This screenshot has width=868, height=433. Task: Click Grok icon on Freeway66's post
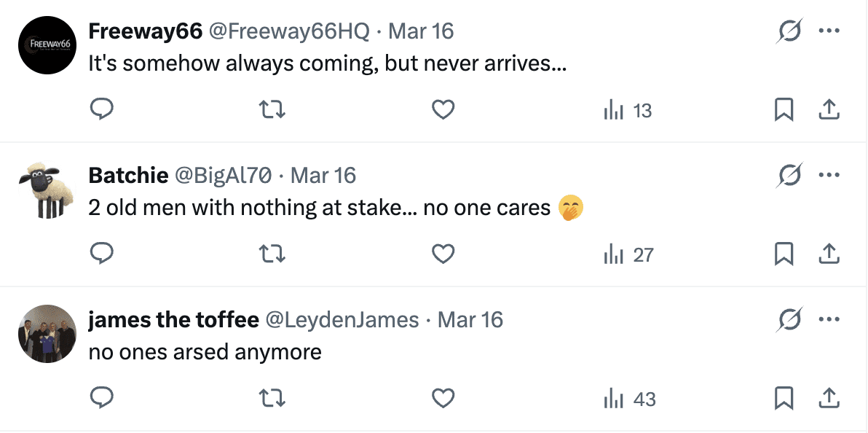789,31
